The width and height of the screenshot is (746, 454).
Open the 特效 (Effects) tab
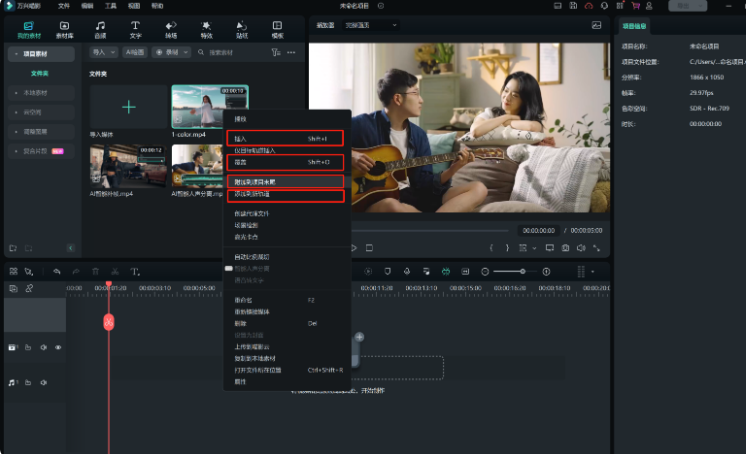[x=206, y=29]
